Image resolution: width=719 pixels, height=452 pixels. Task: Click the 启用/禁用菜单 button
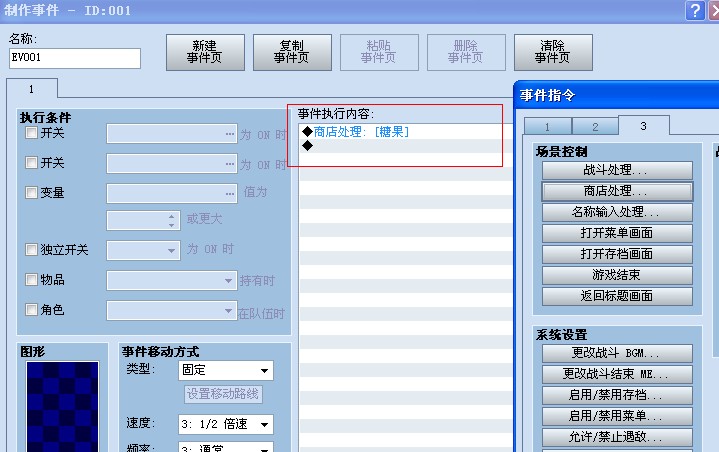617,417
